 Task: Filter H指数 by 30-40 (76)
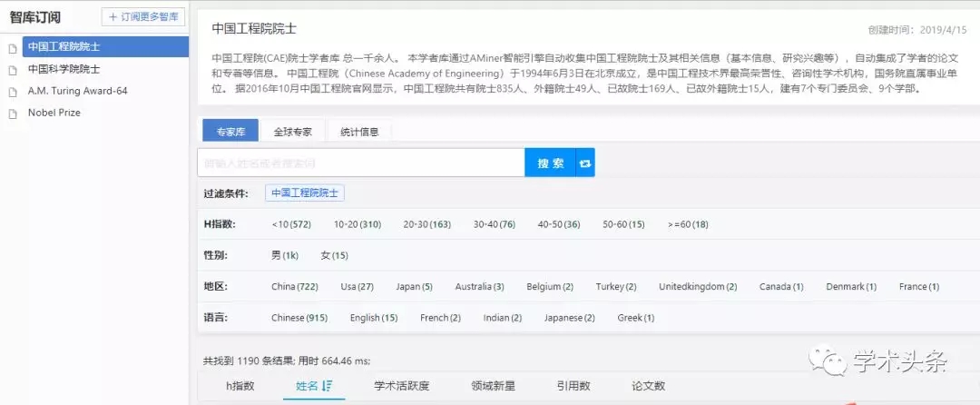[495, 224]
